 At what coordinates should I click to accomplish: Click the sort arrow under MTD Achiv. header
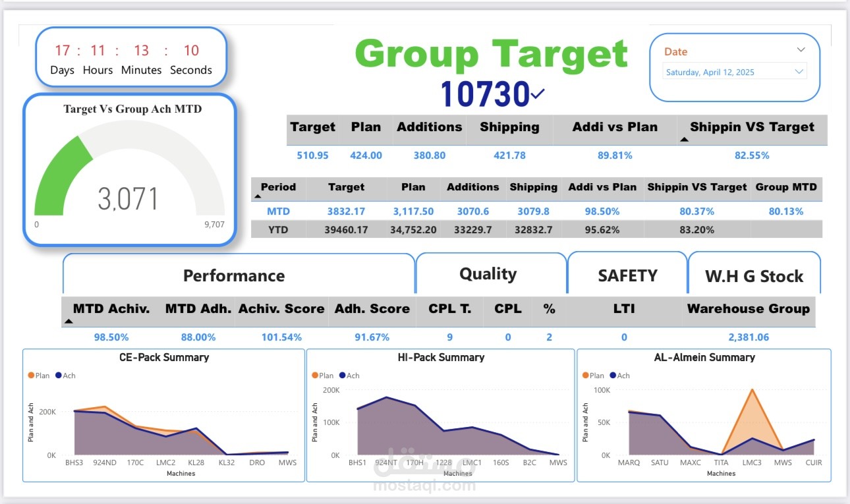pyautogui.click(x=69, y=322)
